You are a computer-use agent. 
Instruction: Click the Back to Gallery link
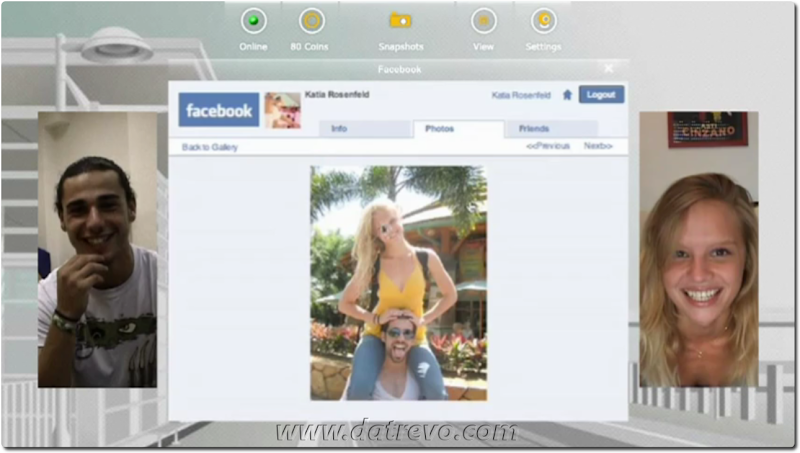210,147
